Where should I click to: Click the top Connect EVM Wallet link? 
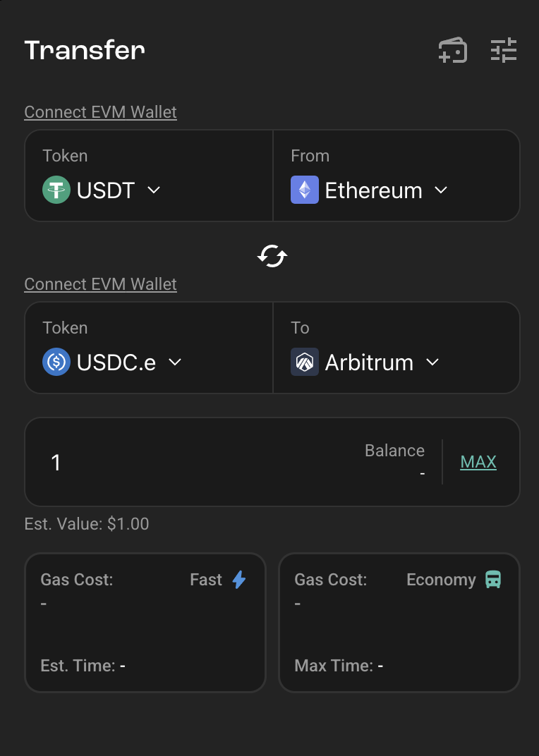coord(100,112)
